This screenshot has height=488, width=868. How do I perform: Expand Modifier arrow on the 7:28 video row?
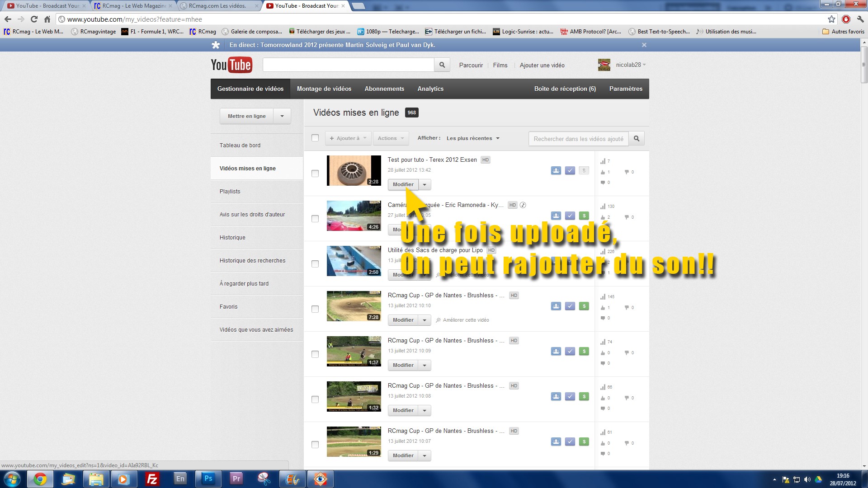(x=425, y=320)
